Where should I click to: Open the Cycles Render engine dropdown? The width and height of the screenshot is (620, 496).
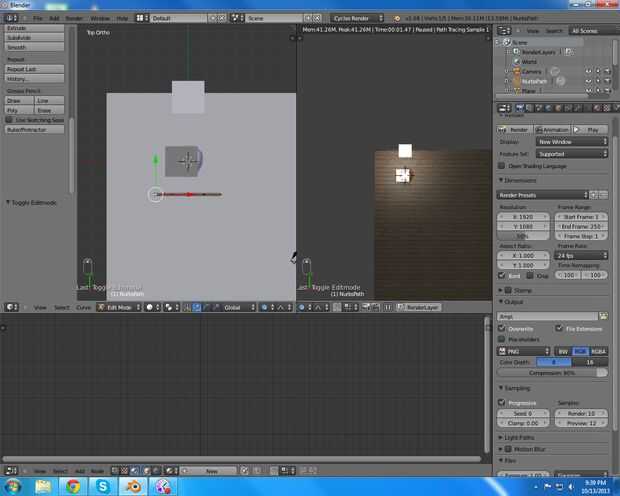[357, 18]
